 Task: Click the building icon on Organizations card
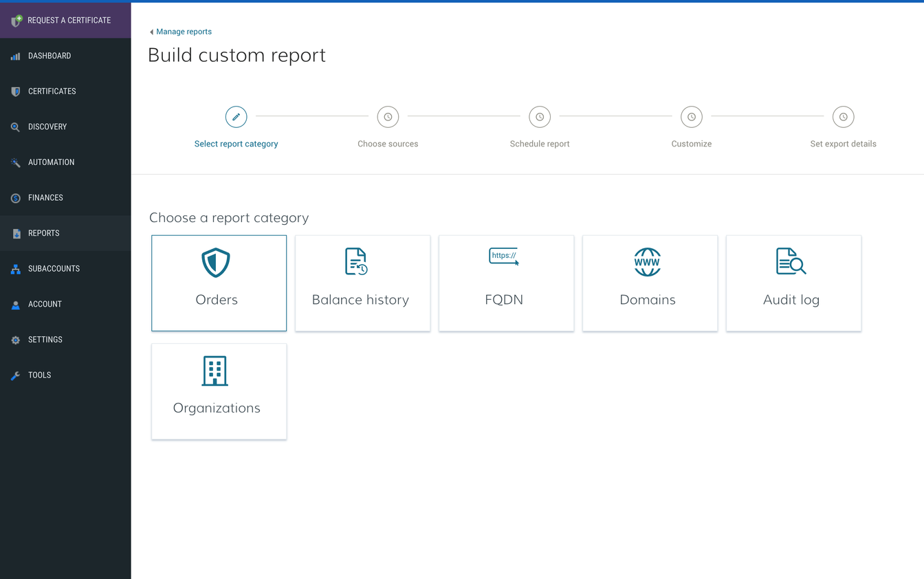(x=216, y=371)
